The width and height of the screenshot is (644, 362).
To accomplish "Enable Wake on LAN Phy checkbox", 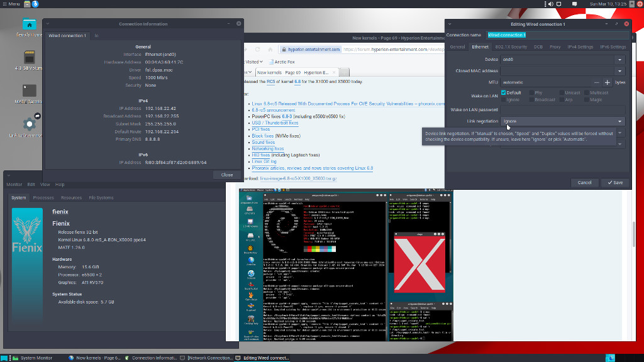I will tap(531, 93).
